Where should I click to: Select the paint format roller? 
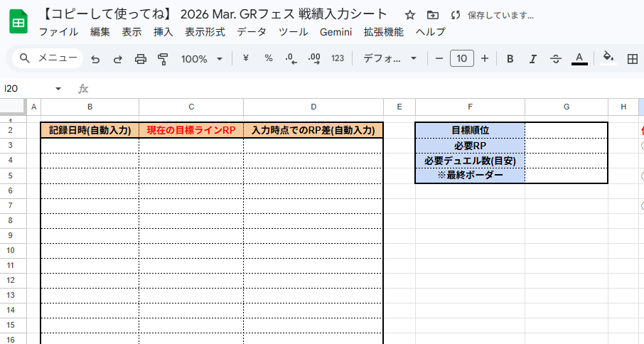[x=163, y=59]
